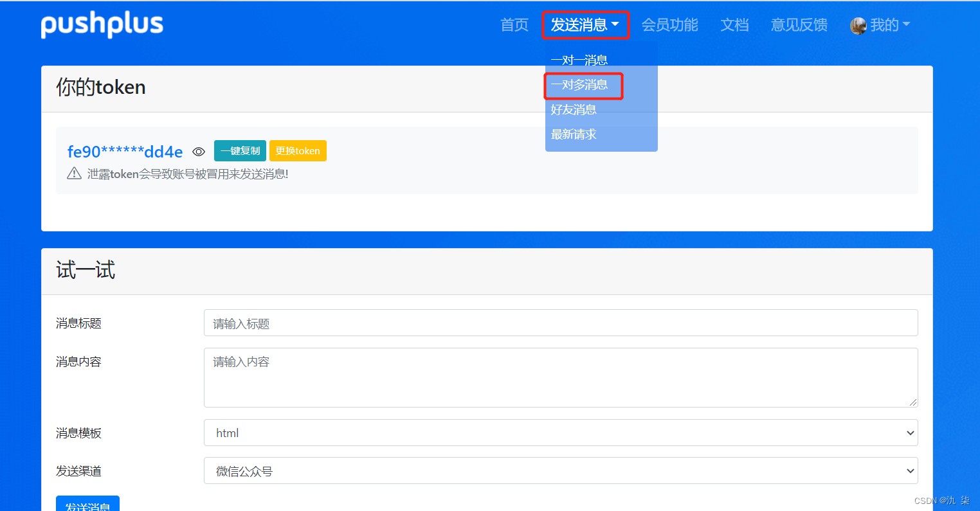
Task: Open the 发送消息 dropdown menu
Action: tap(585, 25)
